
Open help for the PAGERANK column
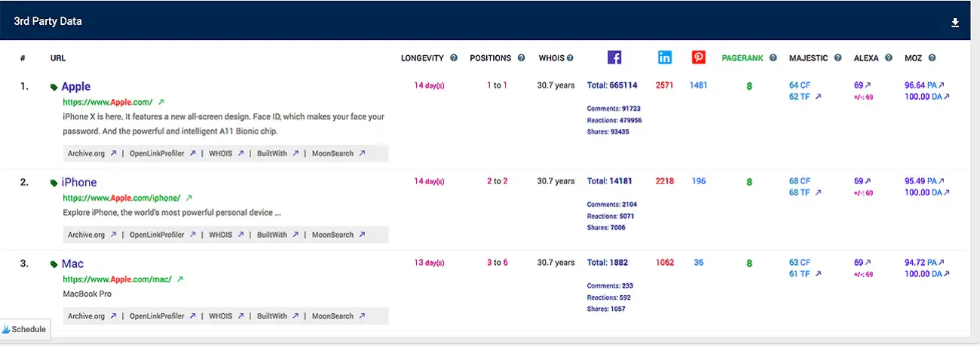click(x=773, y=58)
